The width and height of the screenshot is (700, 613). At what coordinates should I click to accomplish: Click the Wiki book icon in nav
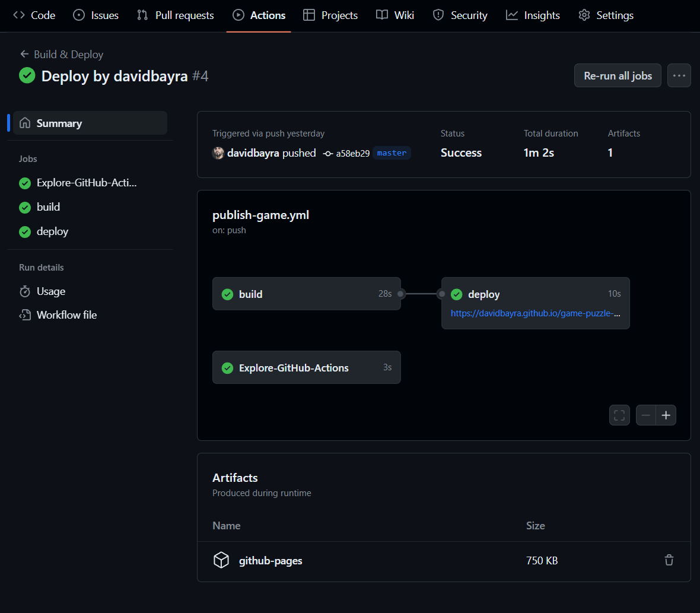[x=381, y=15]
